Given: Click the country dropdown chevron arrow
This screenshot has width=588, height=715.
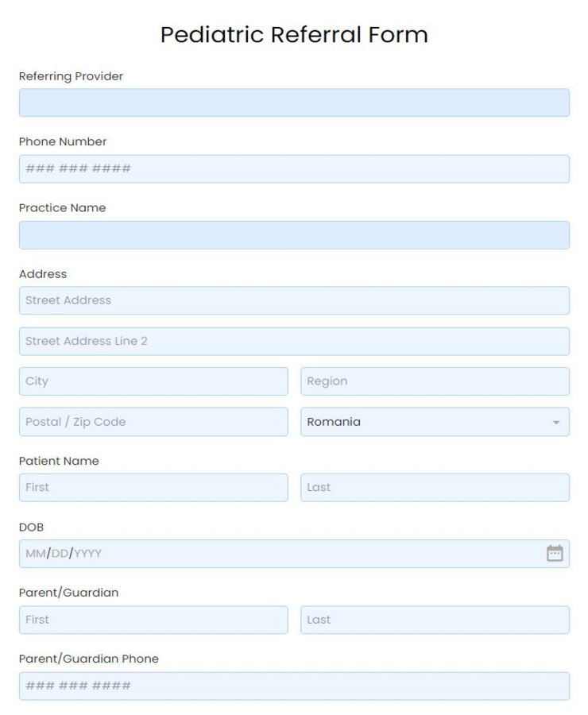Looking at the screenshot, I should coord(556,422).
